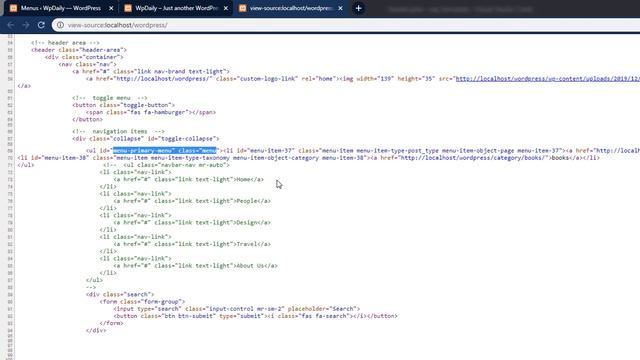The width and height of the screenshot is (640, 360).
Task: Click the div class container line
Action: [84, 57]
